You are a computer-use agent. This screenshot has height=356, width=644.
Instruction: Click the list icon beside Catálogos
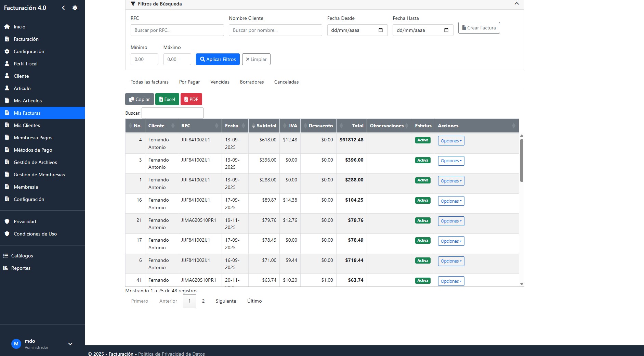coord(5,256)
